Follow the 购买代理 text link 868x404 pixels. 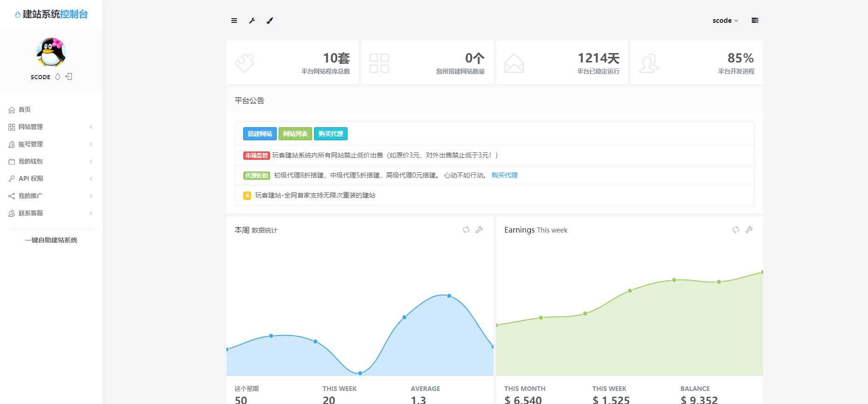click(x=505, y=175)
